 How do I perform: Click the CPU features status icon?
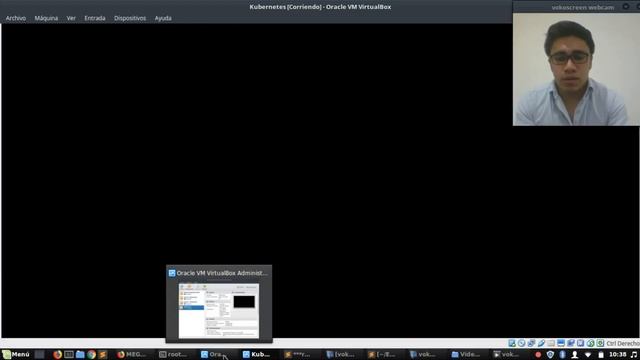580,343
